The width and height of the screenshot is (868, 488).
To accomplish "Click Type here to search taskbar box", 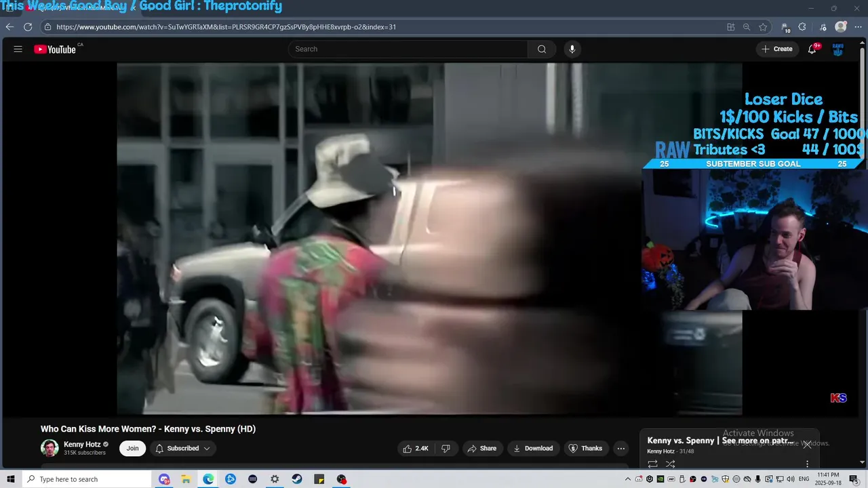I will pos(87,479).
